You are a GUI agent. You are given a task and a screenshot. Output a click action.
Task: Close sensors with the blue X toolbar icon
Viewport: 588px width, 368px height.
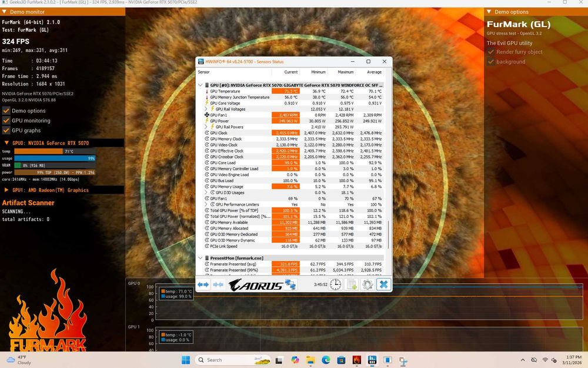click(383, 284)
